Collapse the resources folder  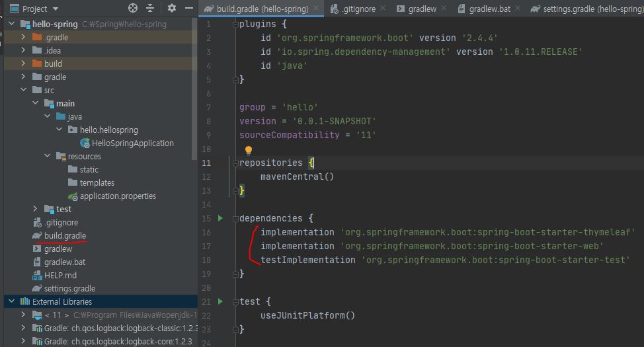point(47,156)
